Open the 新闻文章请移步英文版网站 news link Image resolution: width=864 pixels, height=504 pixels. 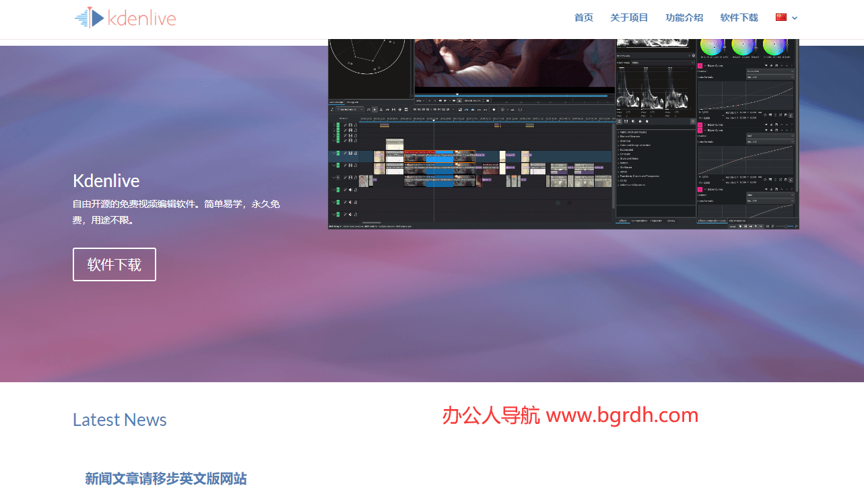166,478
